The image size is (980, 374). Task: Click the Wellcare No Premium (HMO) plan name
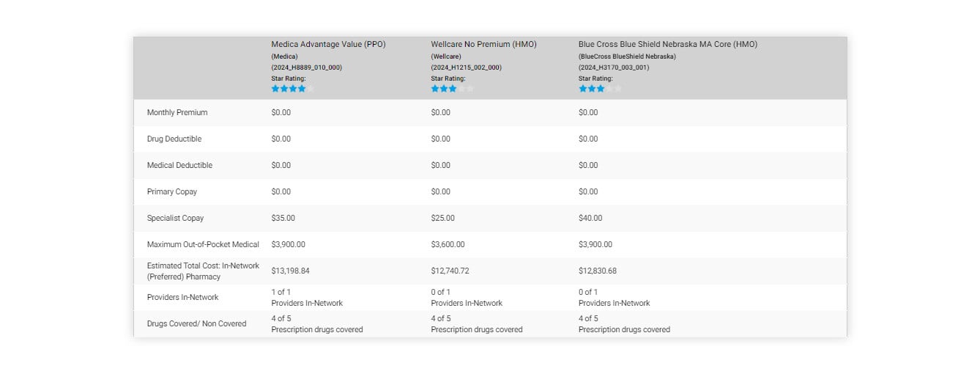(483, 44)
